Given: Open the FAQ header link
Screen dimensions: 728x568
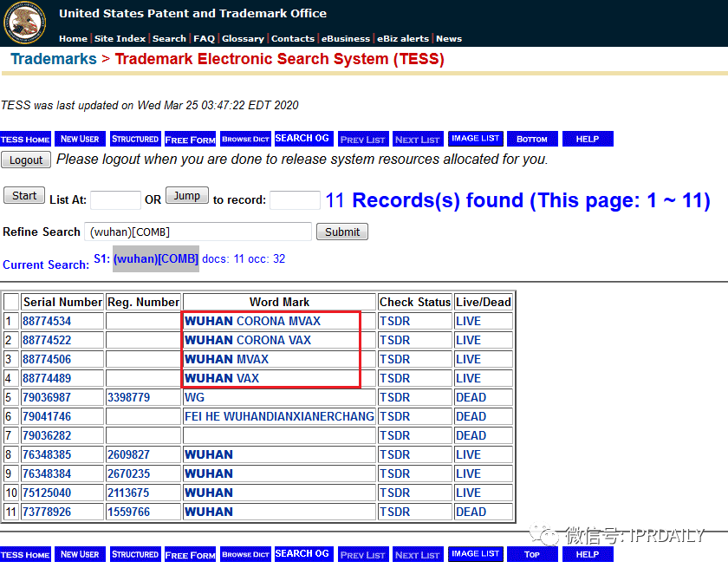Looking at the screenshot, I should [x=204, y=38].
